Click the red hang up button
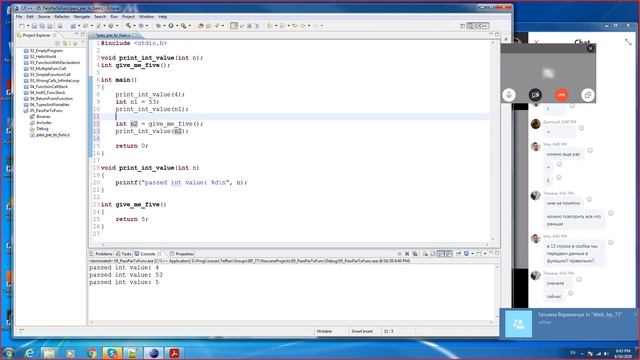 [x=562, y=95]
